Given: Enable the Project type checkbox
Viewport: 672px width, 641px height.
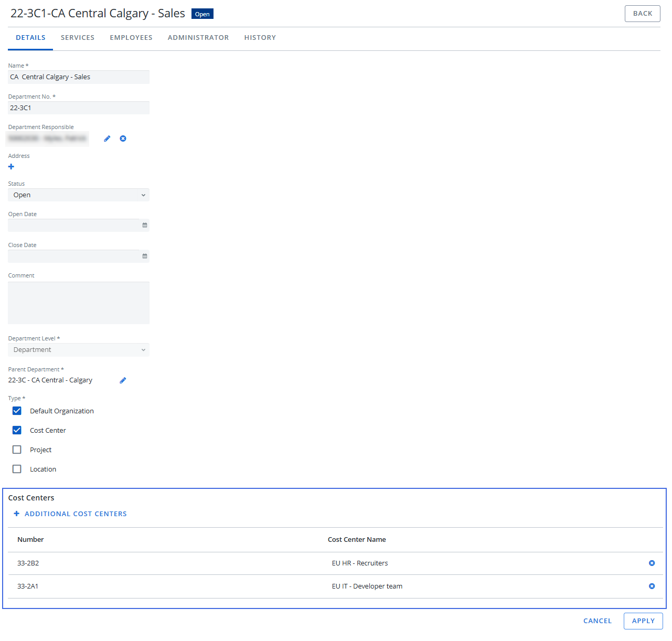Looking at the screenshot, I should tap(17, 450).
